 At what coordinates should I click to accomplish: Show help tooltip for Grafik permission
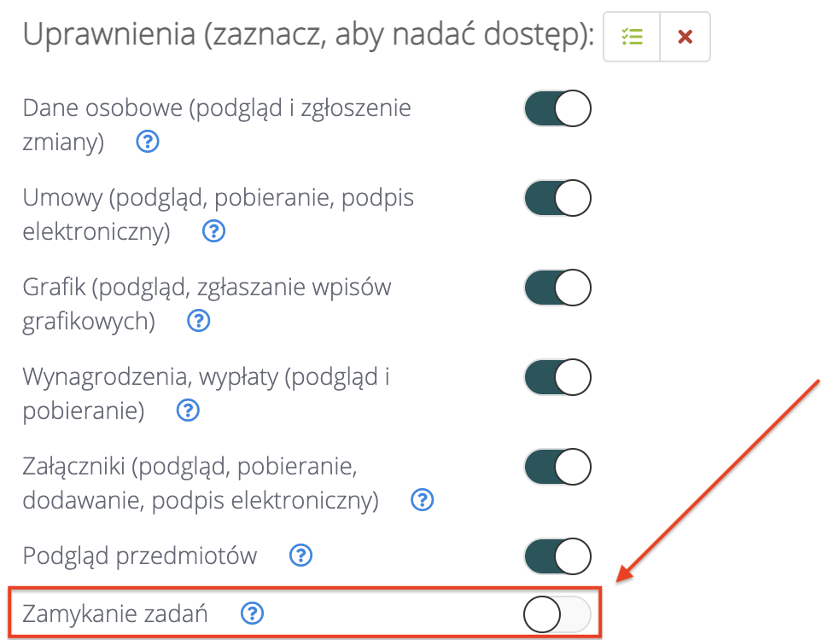pyautogui.click(x=198, y=321)
